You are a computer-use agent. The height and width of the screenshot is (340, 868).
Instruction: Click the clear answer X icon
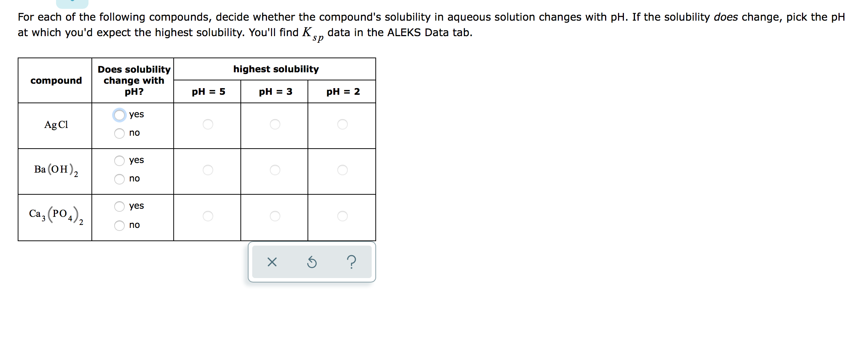point(272,262)
